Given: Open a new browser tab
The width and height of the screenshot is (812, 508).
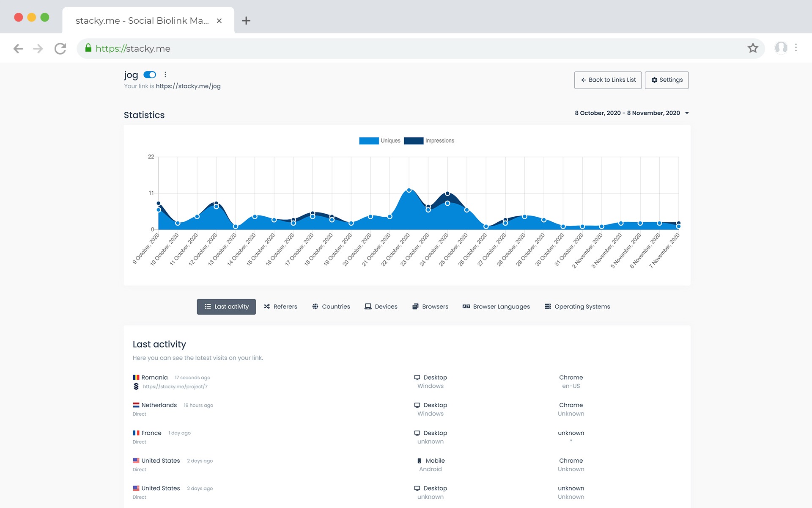Looking at the screenshot, I should point(246,21).
